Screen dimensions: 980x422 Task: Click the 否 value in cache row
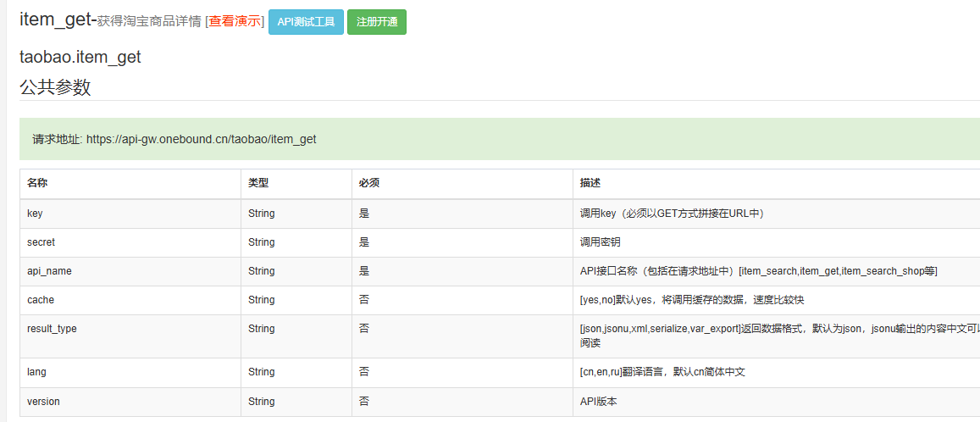click(x=363, y=299)
